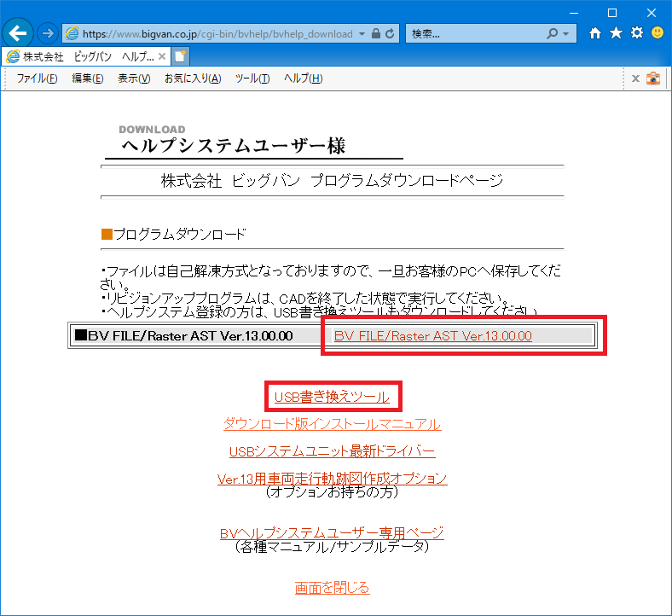Open the 表示(V) menu

[134, 78]
